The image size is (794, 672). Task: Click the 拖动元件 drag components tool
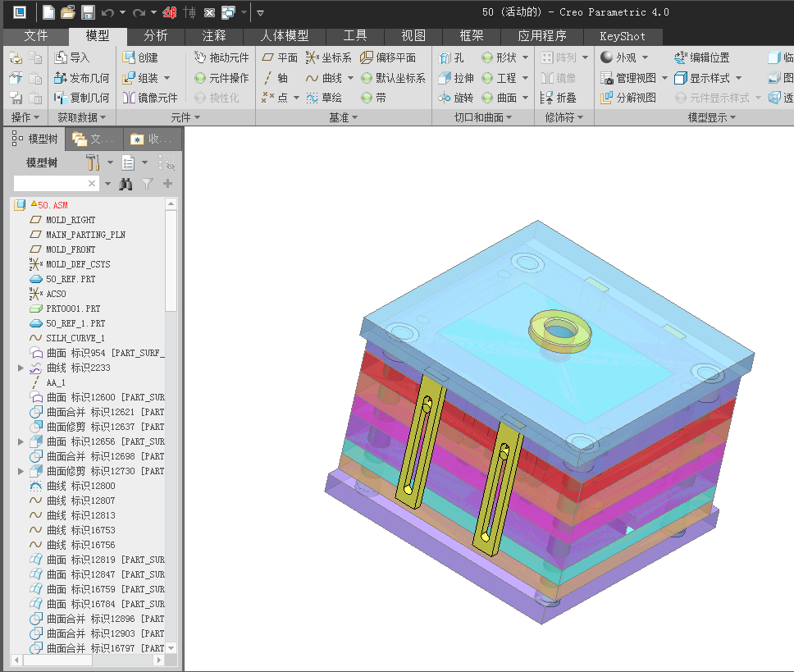(x=221, y=57)
